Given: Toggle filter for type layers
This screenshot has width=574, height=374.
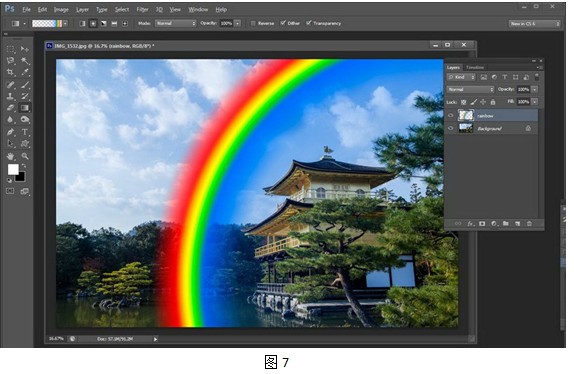Looking at the screenshot, I should pos(505,77).
